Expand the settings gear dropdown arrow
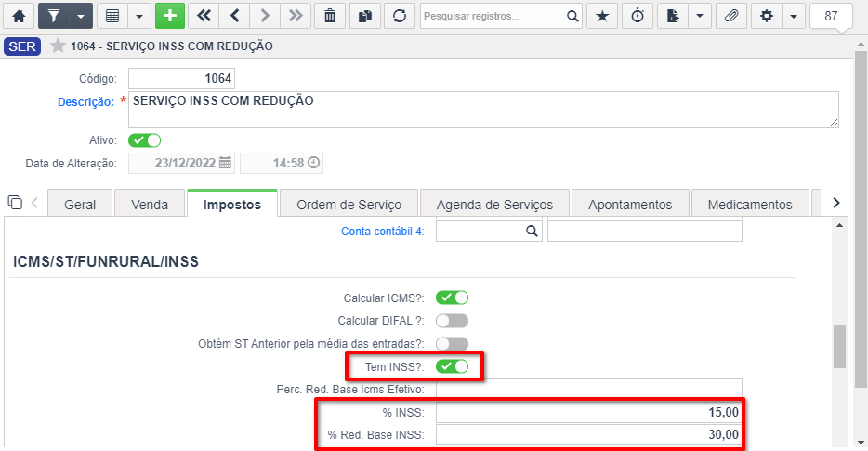The image size is (868, 451). pos(794,16)
